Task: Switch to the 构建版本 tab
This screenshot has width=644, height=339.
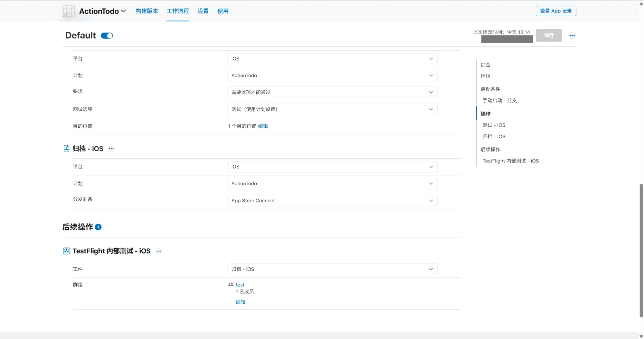Action: pos(147,11)
